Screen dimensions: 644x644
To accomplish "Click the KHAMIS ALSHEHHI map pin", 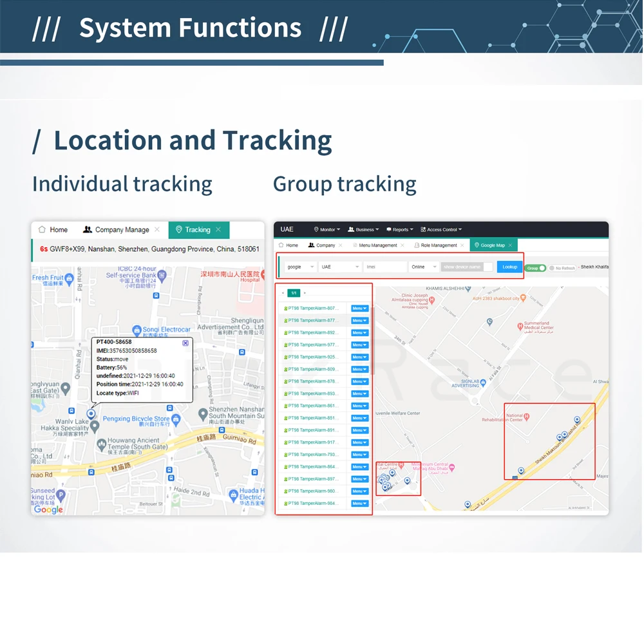I will 468,289.
